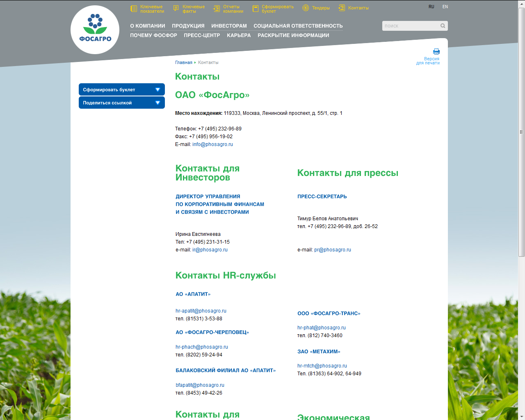
Task: Click the Контакты top link
Action: pos(358,8)
